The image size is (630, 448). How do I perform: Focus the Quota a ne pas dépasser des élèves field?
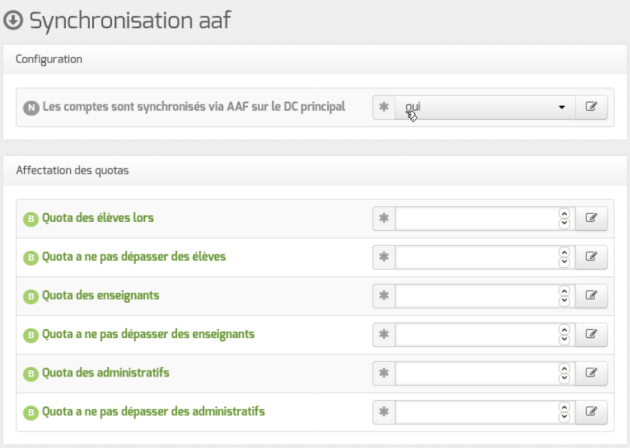(477, 257)
